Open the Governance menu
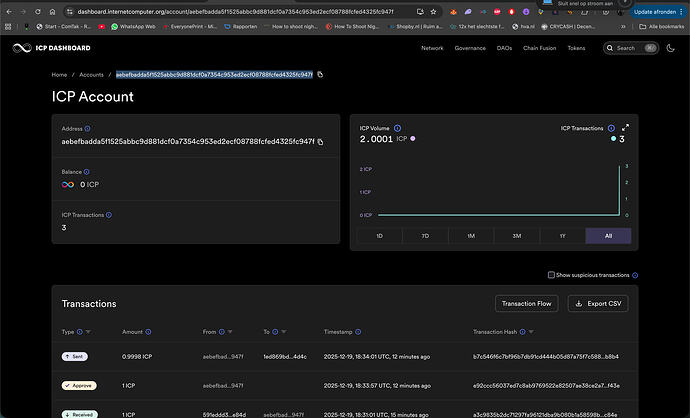Image resolution: width=690 pixels, height=418 pixels. 470,48
